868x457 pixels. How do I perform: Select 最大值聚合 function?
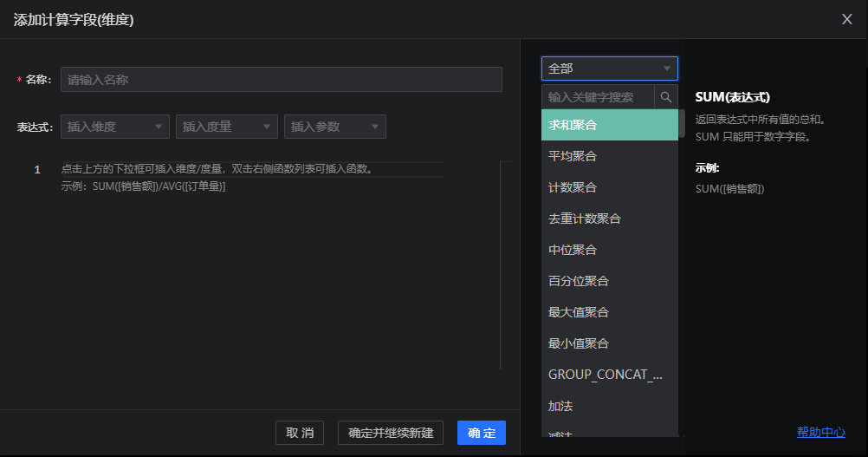[609, 312]
